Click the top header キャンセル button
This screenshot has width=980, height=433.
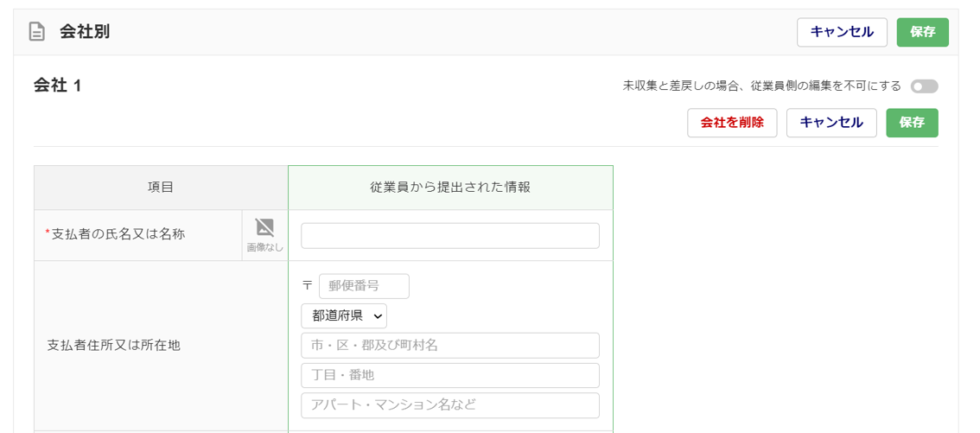842,33
